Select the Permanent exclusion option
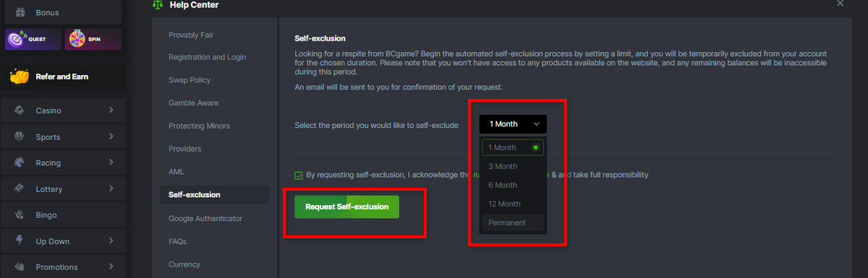The width and height of the screenshot is (868, 278). [513, 222]
